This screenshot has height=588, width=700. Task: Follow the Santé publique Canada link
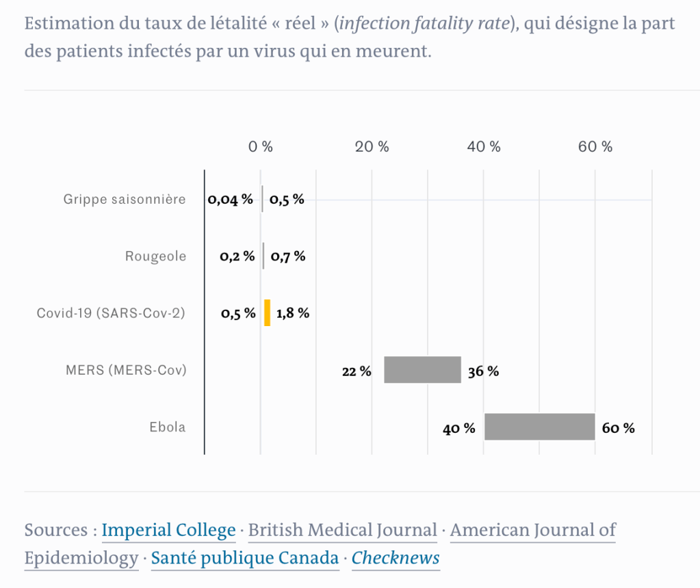click(x=245, y=558)
